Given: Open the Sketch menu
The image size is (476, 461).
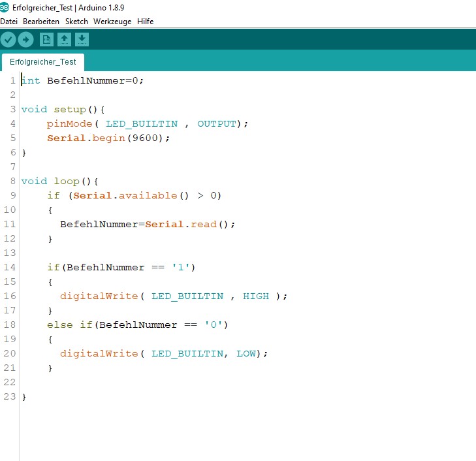Looking at the screenshot, I should 76,22.
